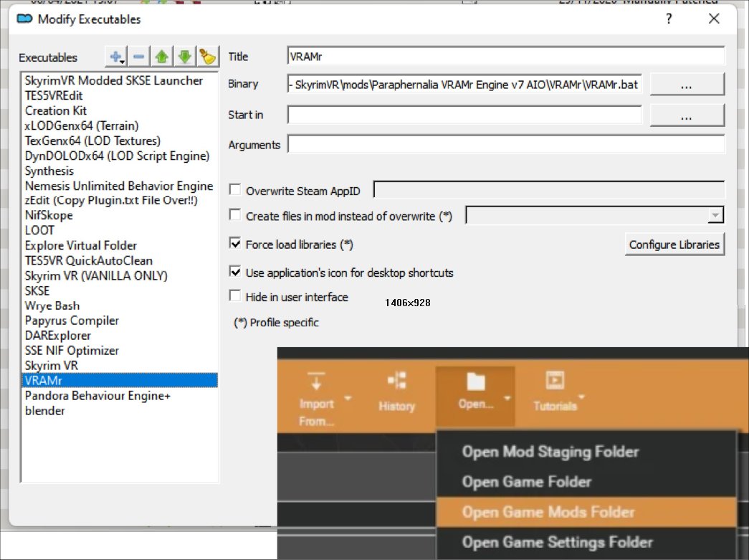This screenshot has width=749, height=560.
Task: Uncheck Use application's icon for desktop shortcuts
Action: (235, 272)
